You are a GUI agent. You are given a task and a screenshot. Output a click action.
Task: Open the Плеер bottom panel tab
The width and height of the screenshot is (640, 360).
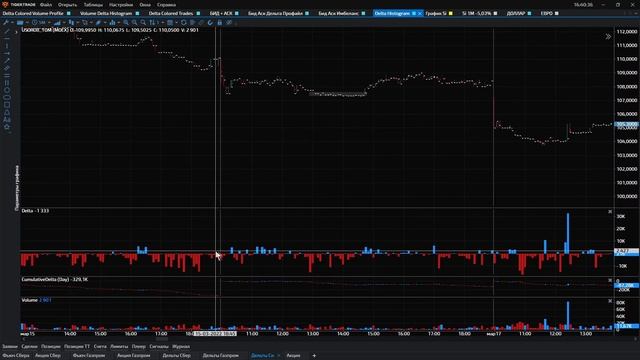139,347
